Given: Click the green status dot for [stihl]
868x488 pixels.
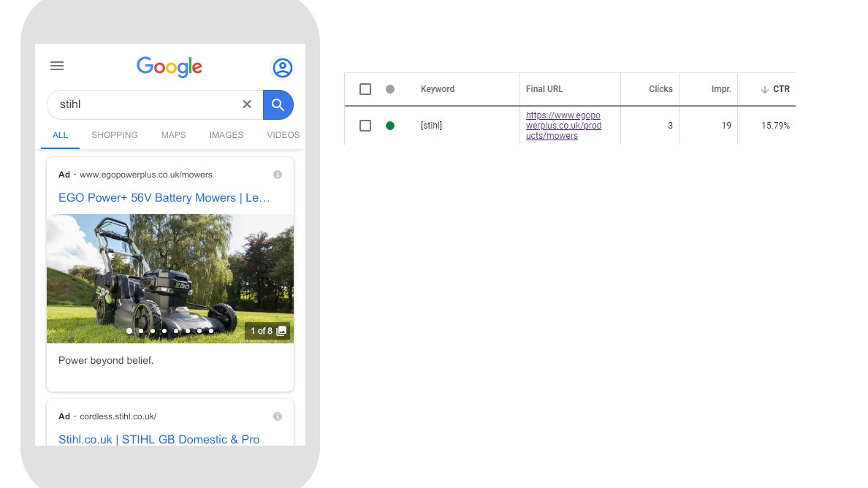Looking at the screenshot, I should point(389,126).
